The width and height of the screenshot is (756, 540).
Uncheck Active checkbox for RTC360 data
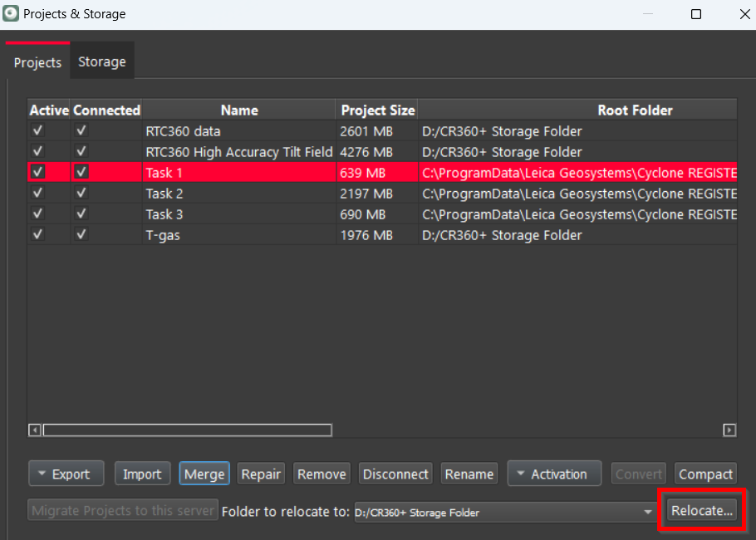coord(37,131)
